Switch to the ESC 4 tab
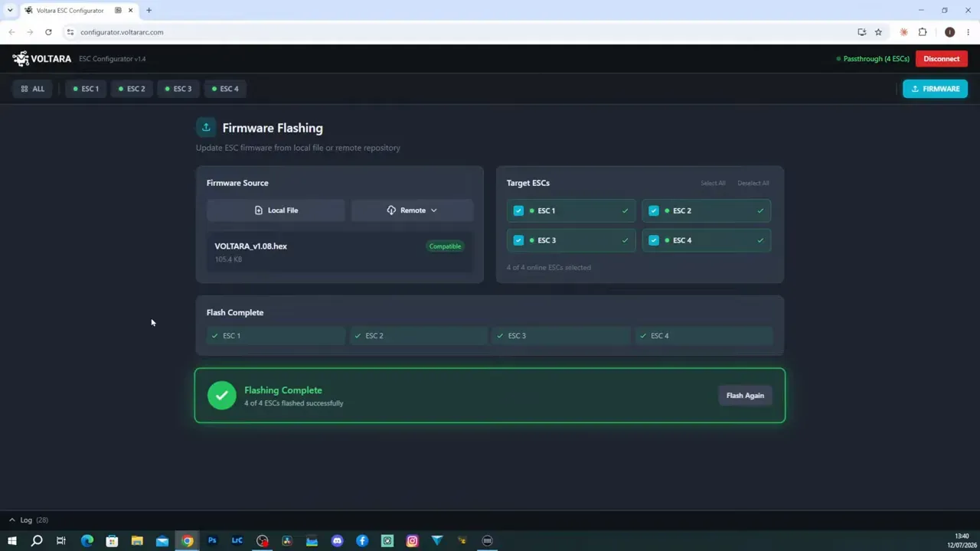This screenshot has width=980, height=551. tap(224, 89)
